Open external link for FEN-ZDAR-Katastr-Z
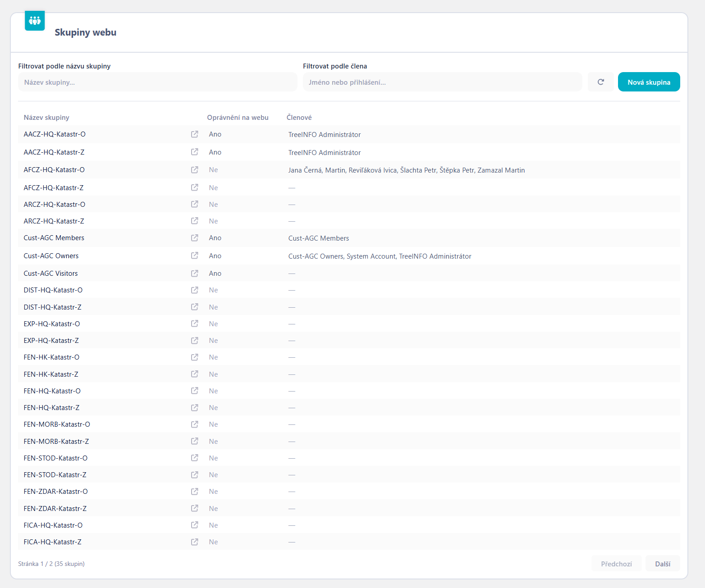The height and width of the screenshot is (588, 705). [x=195, y=508]
